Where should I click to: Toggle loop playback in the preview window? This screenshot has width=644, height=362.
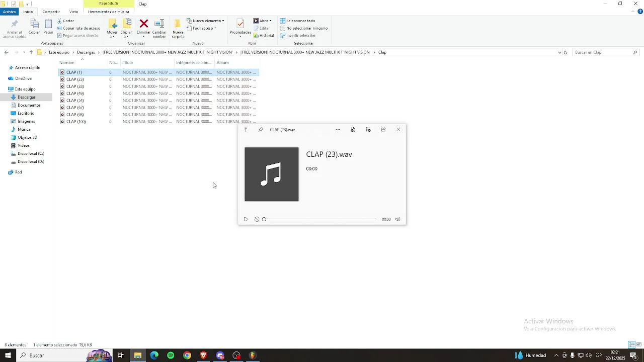pos(257,219)
